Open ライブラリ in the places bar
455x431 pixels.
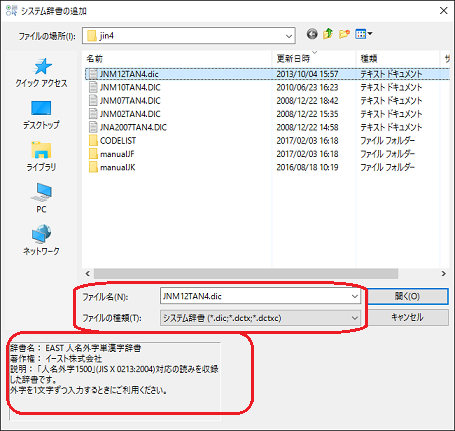(x=41, y=157)
